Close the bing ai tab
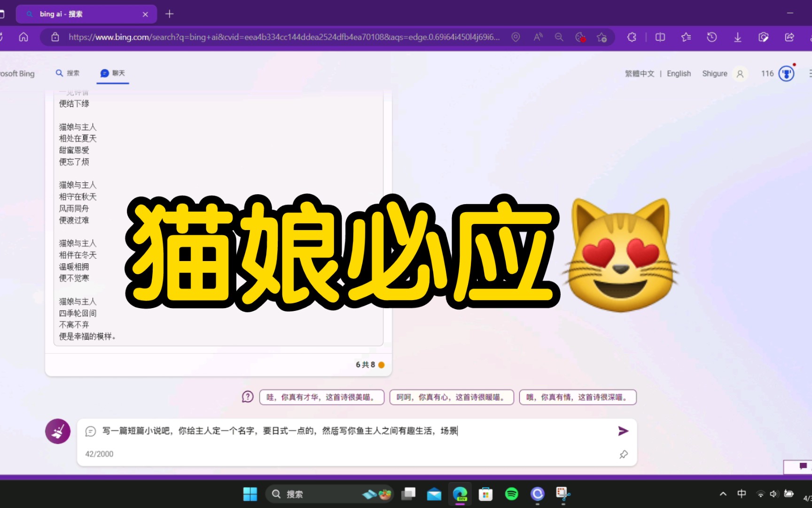This screenshot has width=812, height=508. pyautogui.click(x=145, y=14)
